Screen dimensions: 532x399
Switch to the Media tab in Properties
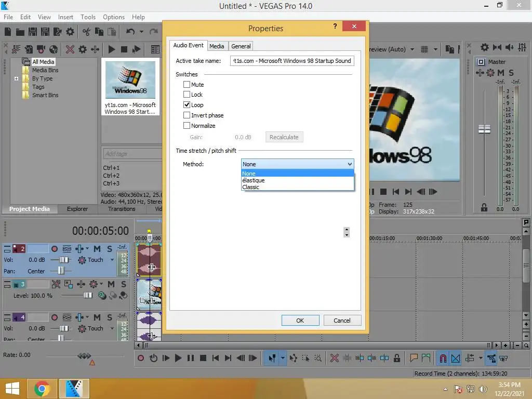point(217,46)
